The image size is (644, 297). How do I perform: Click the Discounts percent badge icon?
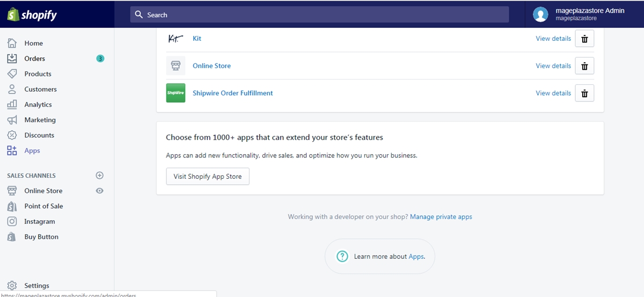point(12,135)
